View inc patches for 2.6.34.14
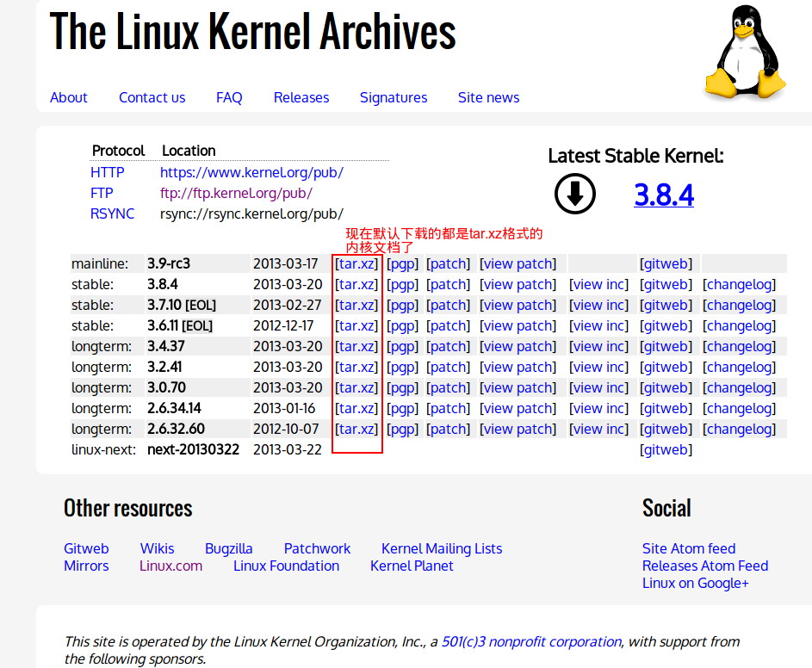 coord(598,408)
